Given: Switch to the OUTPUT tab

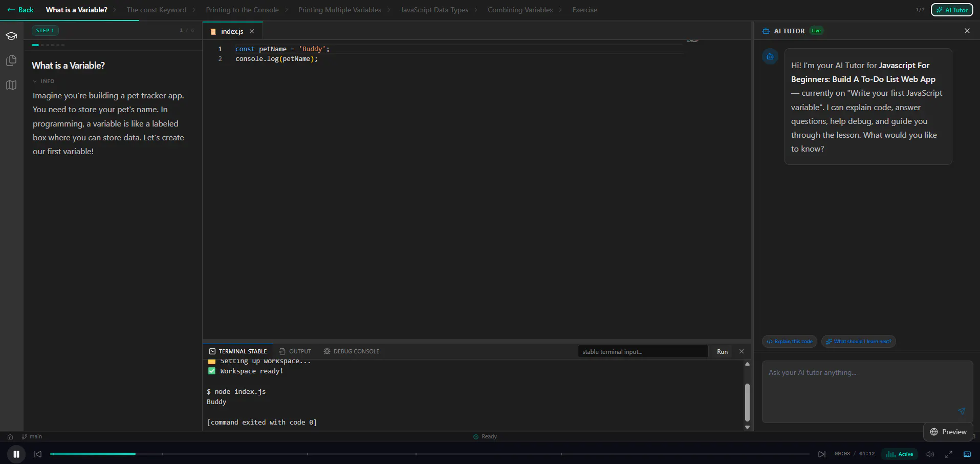Looking at the screenshot, I should pyautogui.click(x=295, y=351).
